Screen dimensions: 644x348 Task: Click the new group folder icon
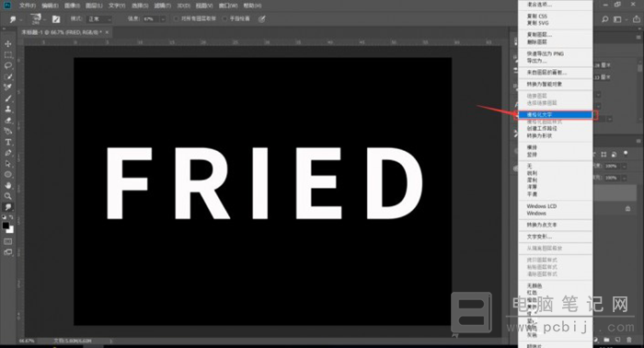(x=606, y=340)
